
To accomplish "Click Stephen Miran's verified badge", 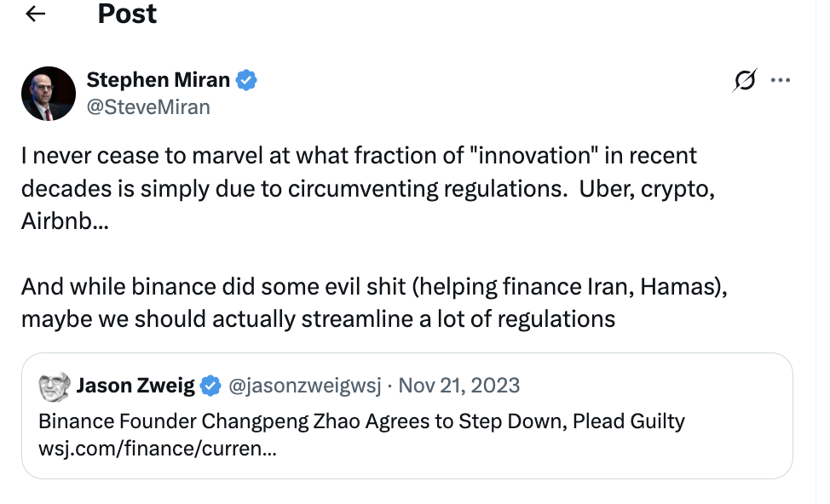I will (247, 81).
